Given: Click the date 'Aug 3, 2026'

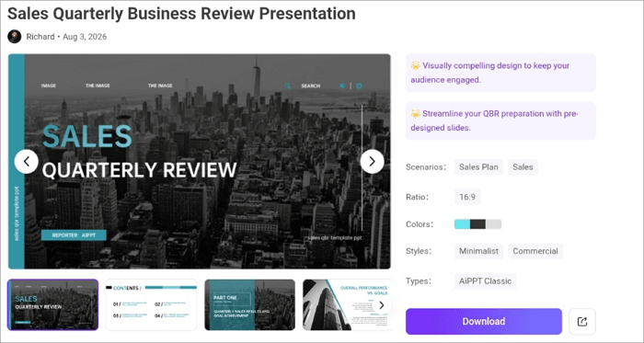Looking at the screenshot, I should tap(85, 37).
